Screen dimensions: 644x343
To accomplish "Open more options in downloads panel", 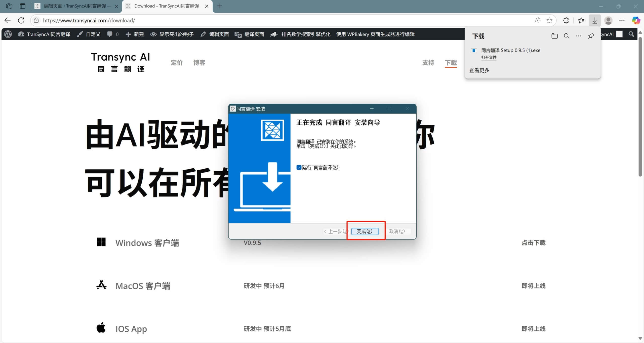I will (579, 36).
